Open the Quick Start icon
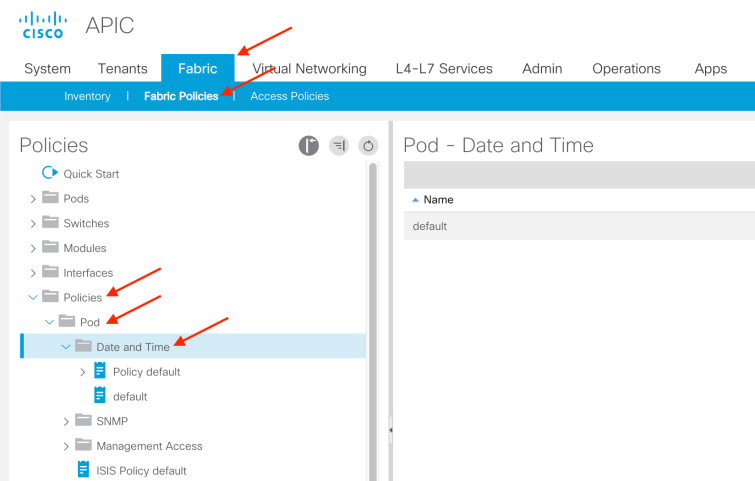 click(x=50, y=174)
